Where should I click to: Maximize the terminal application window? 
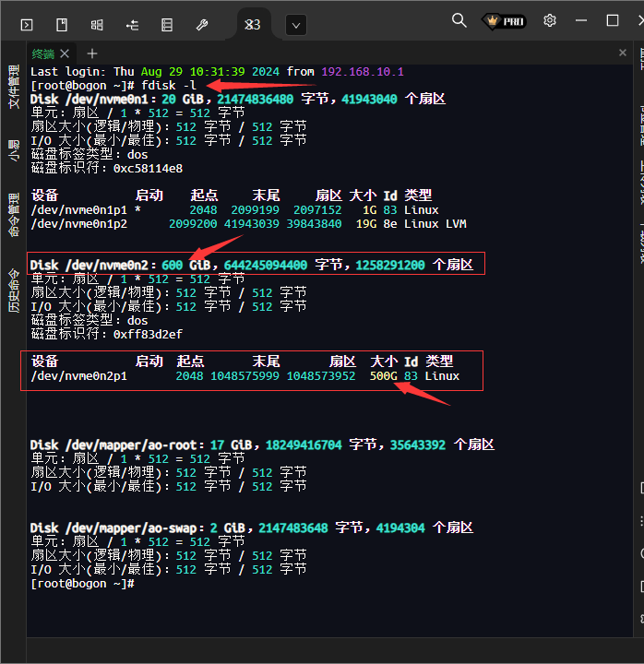[x=613, y=20]
